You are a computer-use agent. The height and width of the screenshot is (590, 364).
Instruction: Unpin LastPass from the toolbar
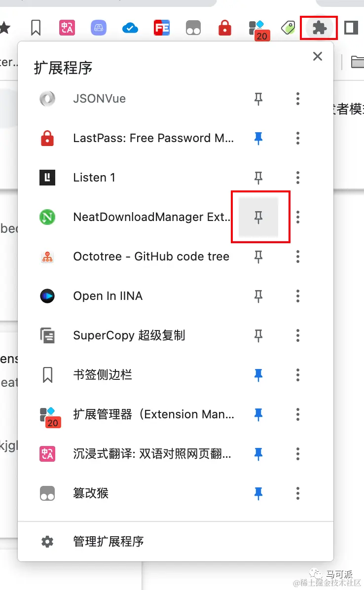(258, 138)
